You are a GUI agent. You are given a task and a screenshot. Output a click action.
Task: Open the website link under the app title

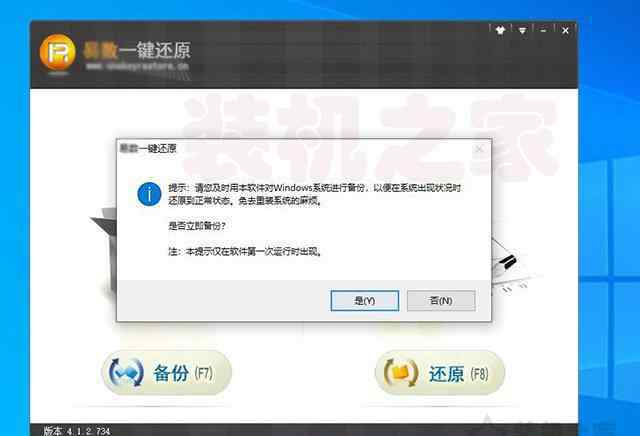coord(138,66)
